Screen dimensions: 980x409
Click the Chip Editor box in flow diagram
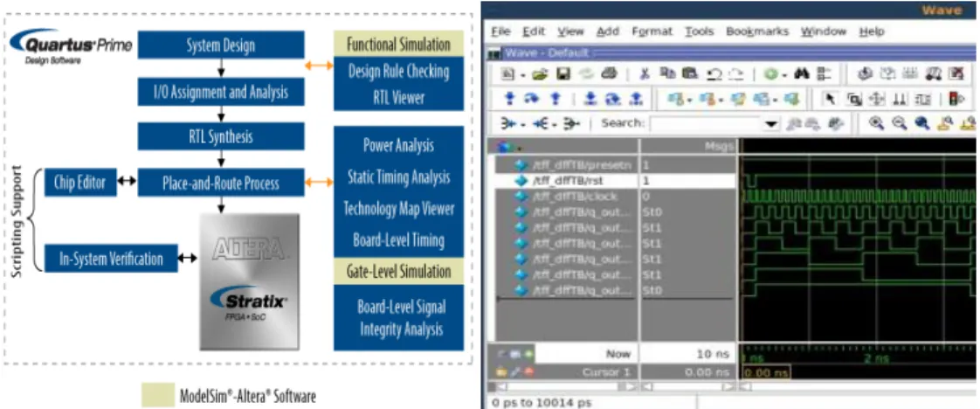click(x=80, y=183)
